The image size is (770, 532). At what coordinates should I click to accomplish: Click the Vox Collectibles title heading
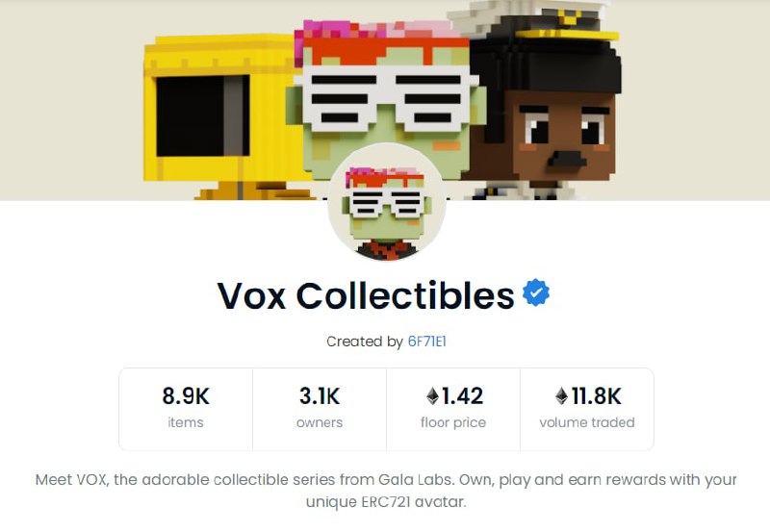point(366,295)
